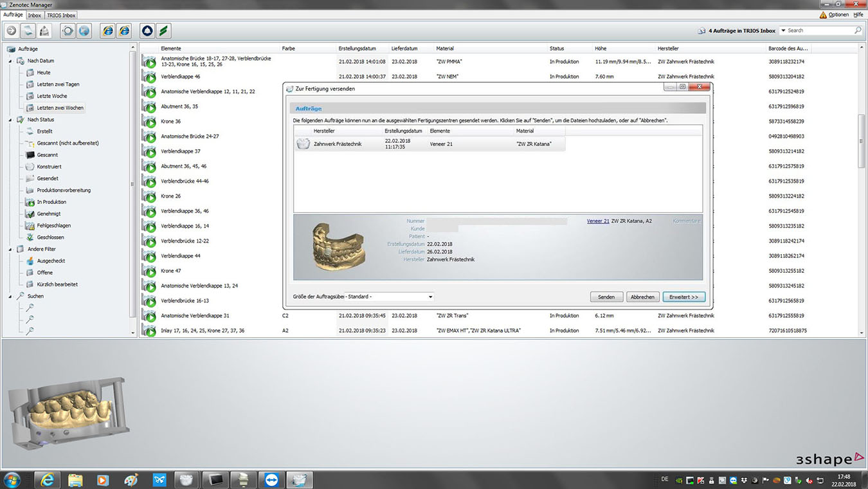868x489 pixels.
Task: Click the grey ring toolbar icon
Action: [68, 30]
